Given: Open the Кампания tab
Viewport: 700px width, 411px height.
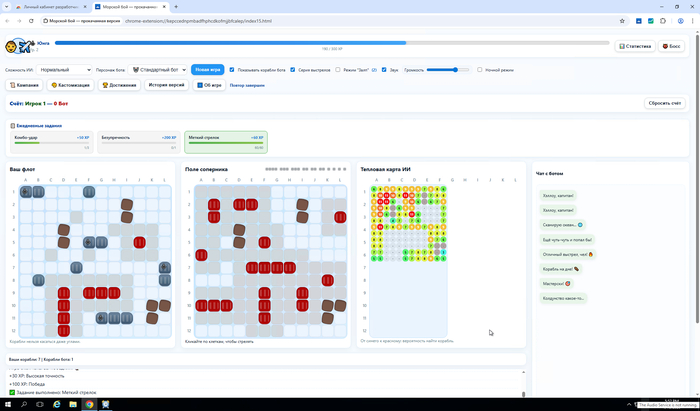Looking at the screenshot, I should [x=24, y=85].
